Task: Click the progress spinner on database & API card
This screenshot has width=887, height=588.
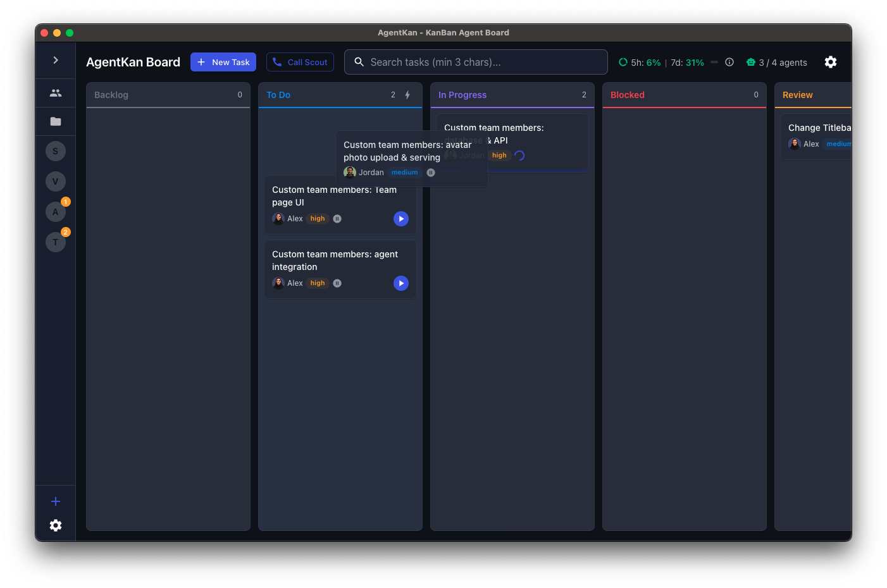Action: point(519,155)
